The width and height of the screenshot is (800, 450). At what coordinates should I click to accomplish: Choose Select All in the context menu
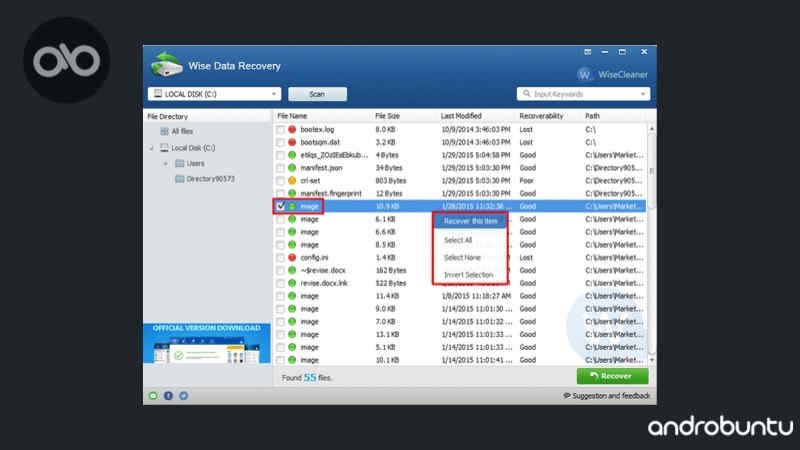tap(458, 240)
